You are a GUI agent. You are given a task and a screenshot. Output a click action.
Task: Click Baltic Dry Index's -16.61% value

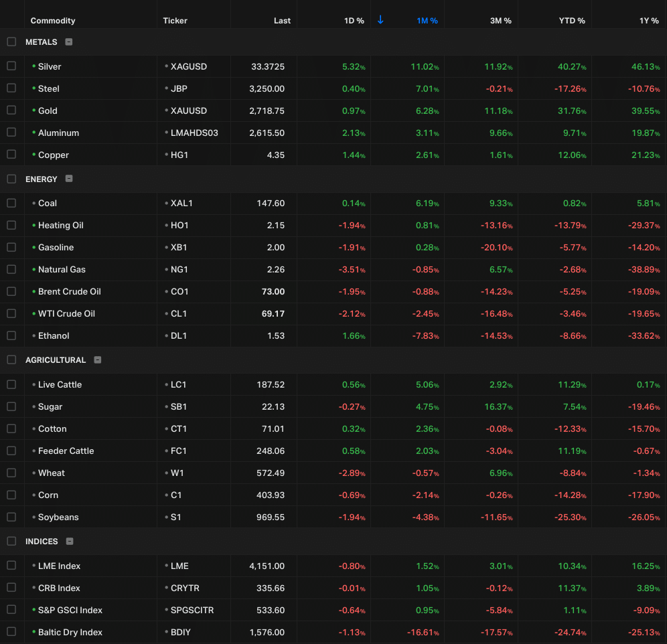(x=423, y=632)
